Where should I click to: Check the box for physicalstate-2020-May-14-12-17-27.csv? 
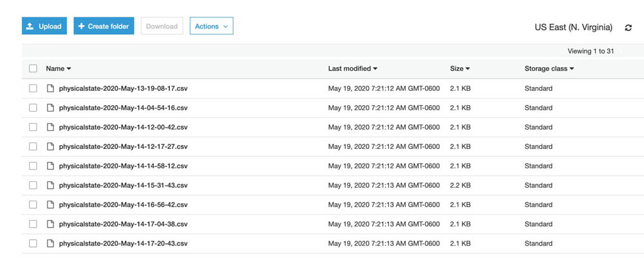(x=33, y=146)
